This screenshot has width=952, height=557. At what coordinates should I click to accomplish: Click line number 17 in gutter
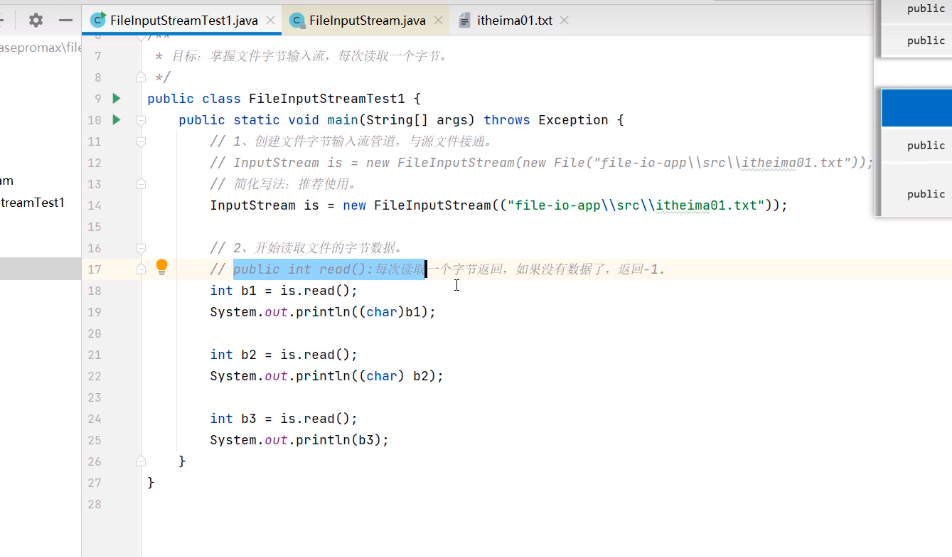click(x=94, y=269)
